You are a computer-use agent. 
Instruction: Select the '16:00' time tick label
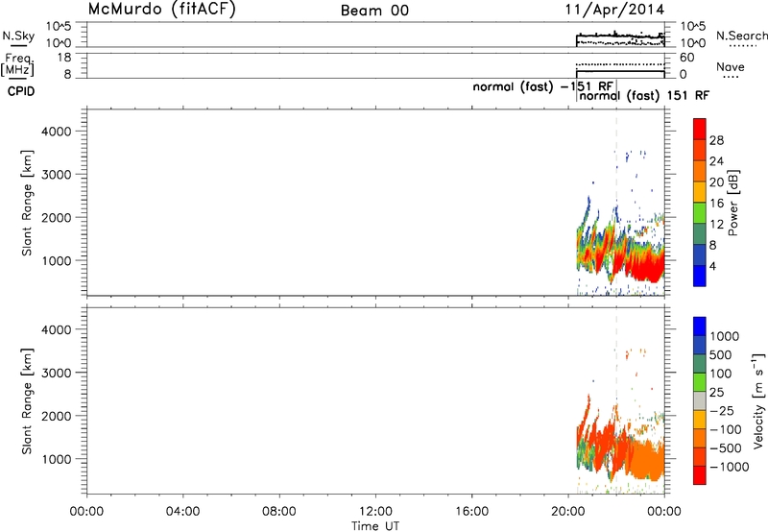click(x=471, y=512)
